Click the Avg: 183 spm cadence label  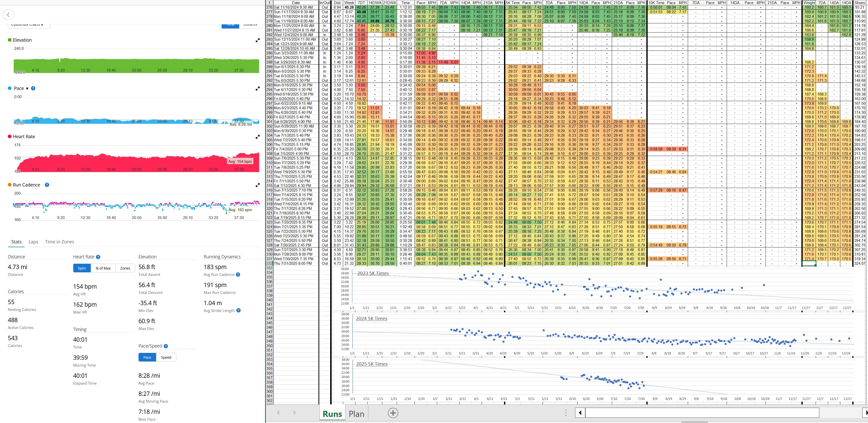[240, 210]
